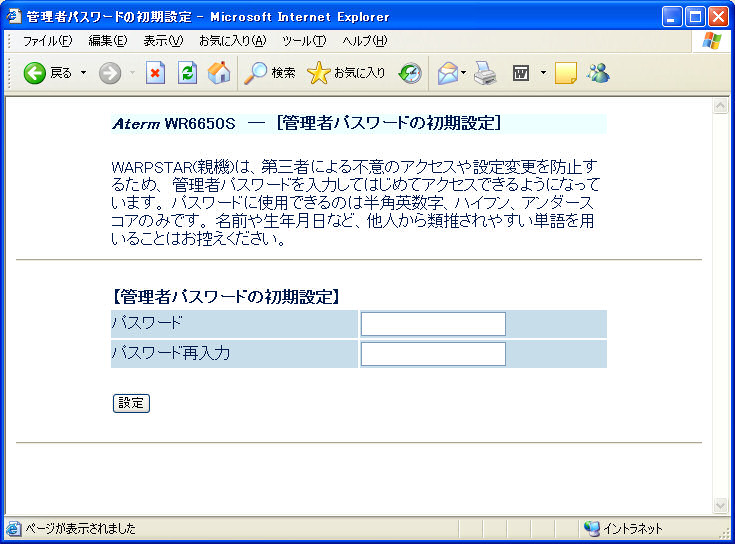Image resolution: width=735 pixels, height=544 pixels.
Task: Click the Messenger icon in toolbar
Action: pos(599,73)
